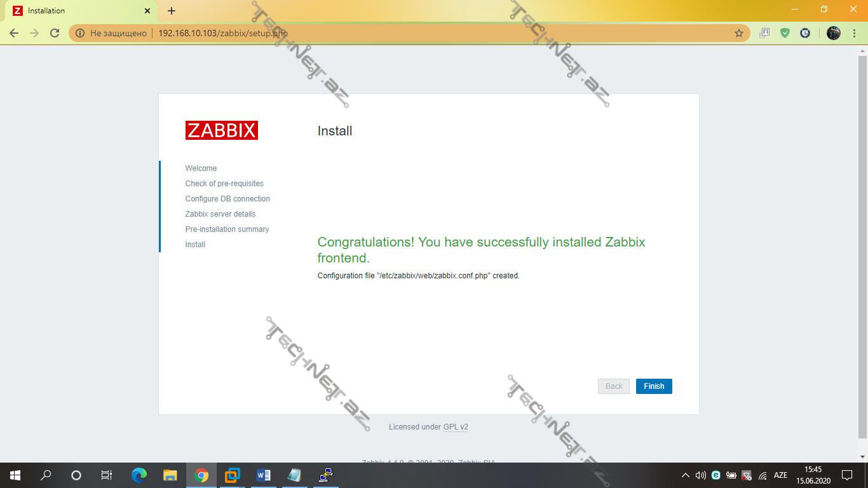Open the volume control in system tray
The height and width of the screenshot is (488, 868).
coord(700,475)
